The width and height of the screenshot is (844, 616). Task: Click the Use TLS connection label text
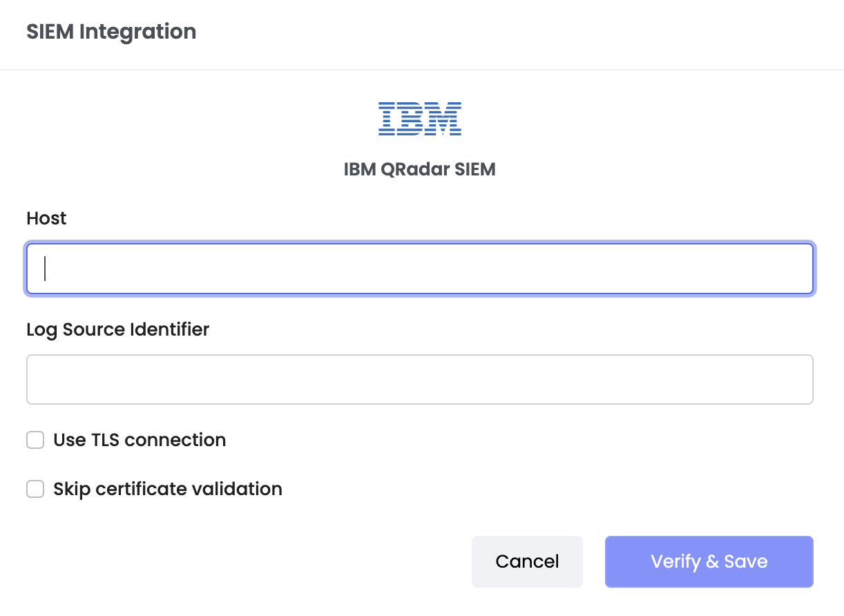(140, 440)
